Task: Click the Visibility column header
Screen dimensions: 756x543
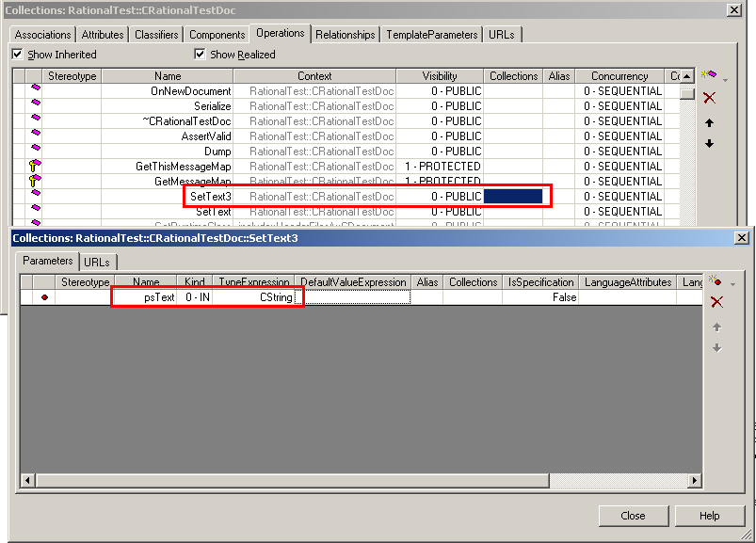Action: (x=440, y=76)
